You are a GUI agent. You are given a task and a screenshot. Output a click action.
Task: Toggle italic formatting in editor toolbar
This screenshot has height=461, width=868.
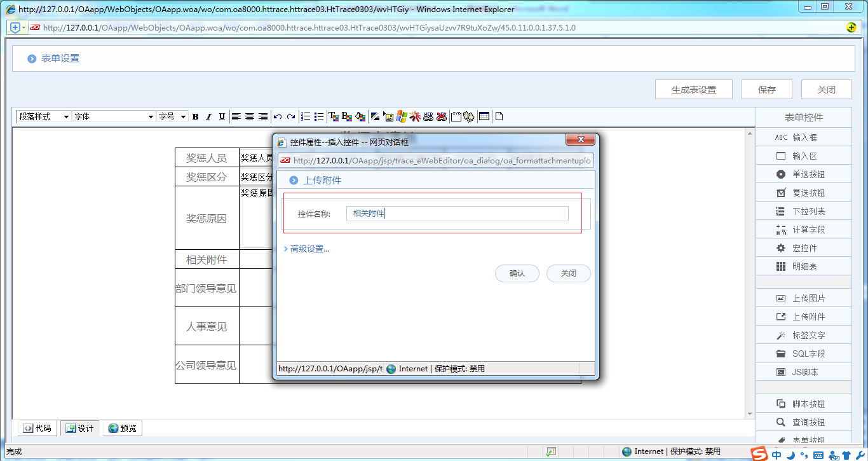coord(208,117)
